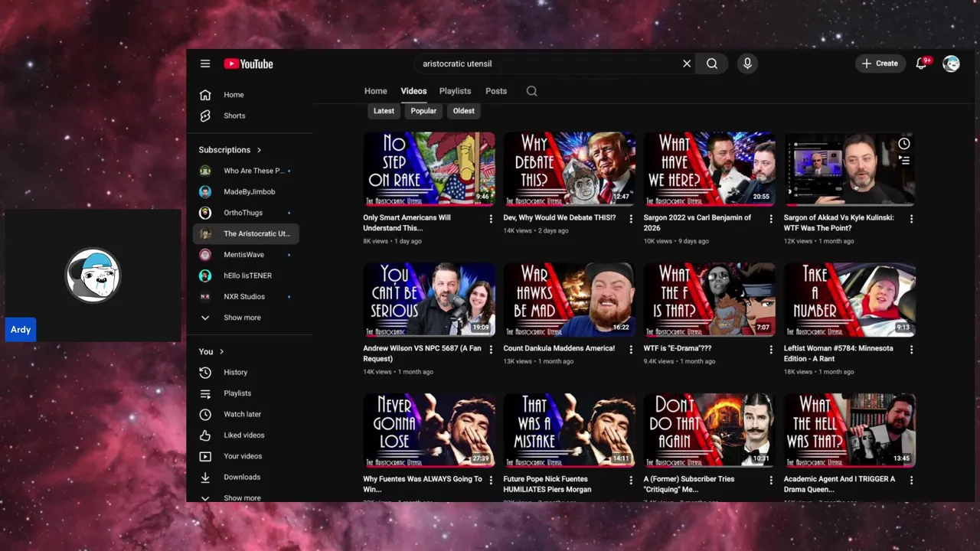Open 'Take A Number' video thumbnail
The width and height of the screenshot is (980, 551).
point(849,300)
